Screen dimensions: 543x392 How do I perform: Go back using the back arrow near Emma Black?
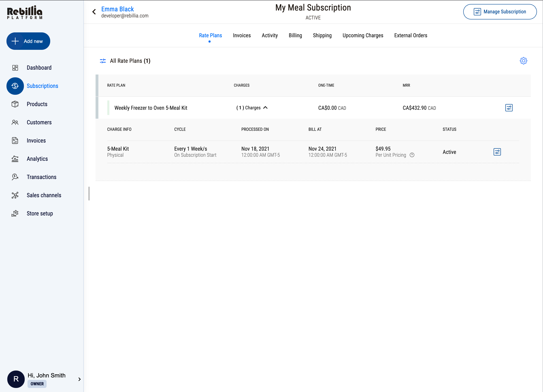coord(94,12)
